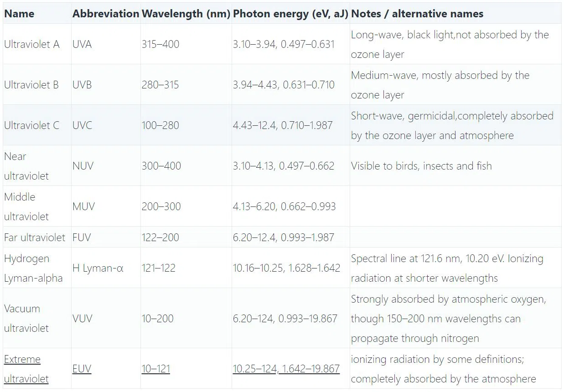
Task: Select the UVB abbreviation cell
Action: pyautogui.click(x=82, y=85)
